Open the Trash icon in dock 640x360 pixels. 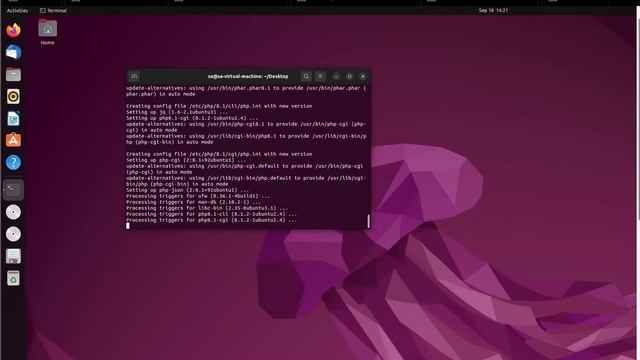[x=13, y=278]
